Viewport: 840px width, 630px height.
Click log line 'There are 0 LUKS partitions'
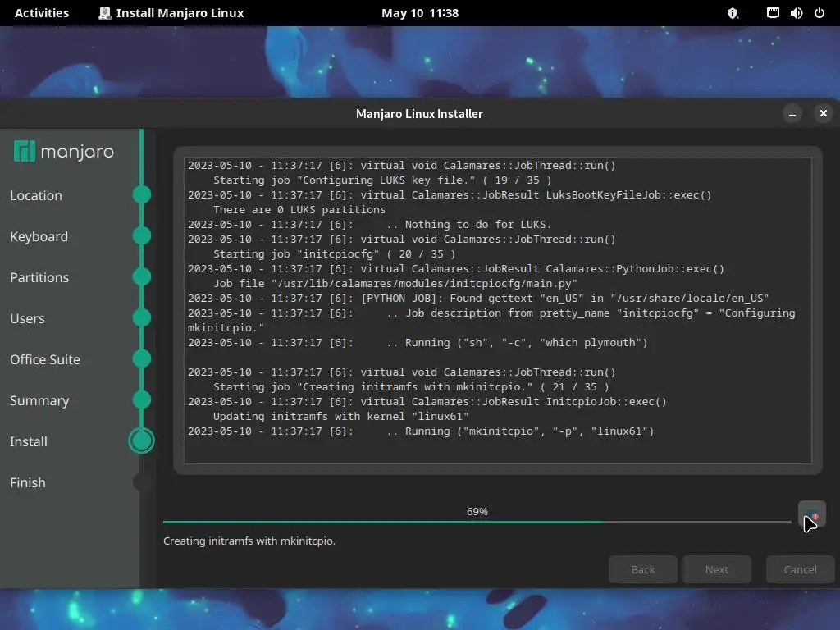click(x=299, y=209)
